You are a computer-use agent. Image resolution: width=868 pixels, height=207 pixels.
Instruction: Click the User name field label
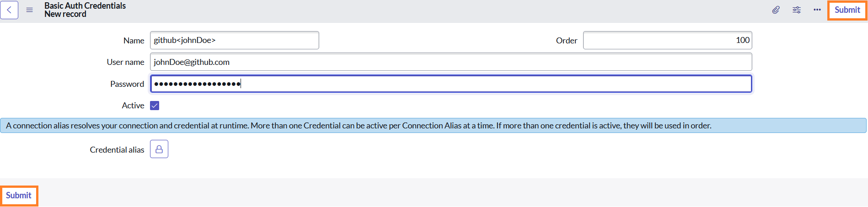pos(125,62)
